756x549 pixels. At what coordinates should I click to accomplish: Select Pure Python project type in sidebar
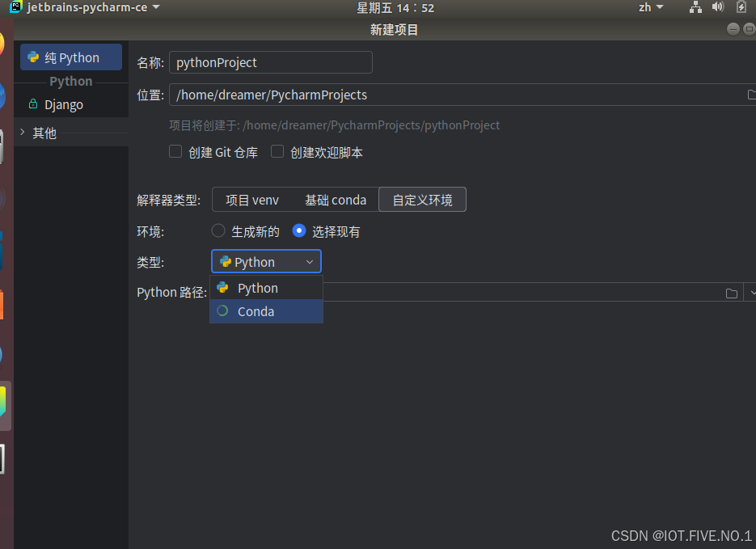click(x=71, y=57)
